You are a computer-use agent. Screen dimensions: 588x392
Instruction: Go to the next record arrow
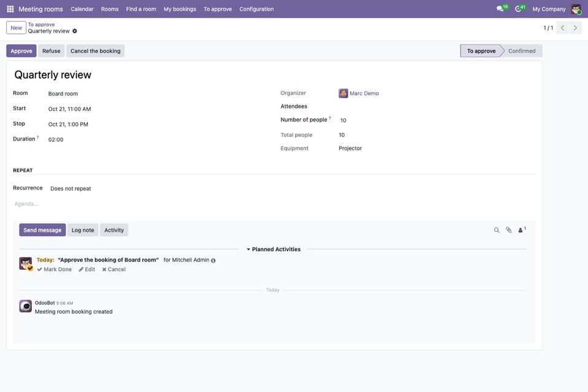coord(575,28)
